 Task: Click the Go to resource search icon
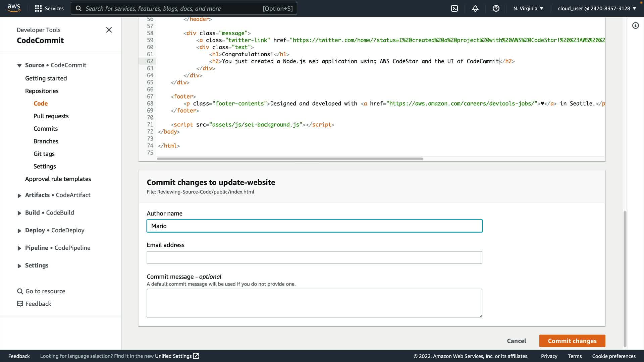pos(20,291)
